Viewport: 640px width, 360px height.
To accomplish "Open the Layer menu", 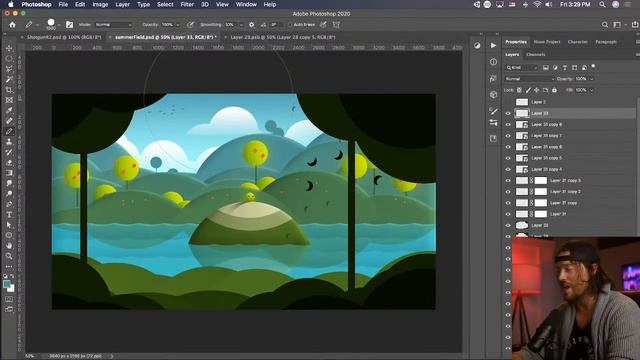I will (122, 4).
